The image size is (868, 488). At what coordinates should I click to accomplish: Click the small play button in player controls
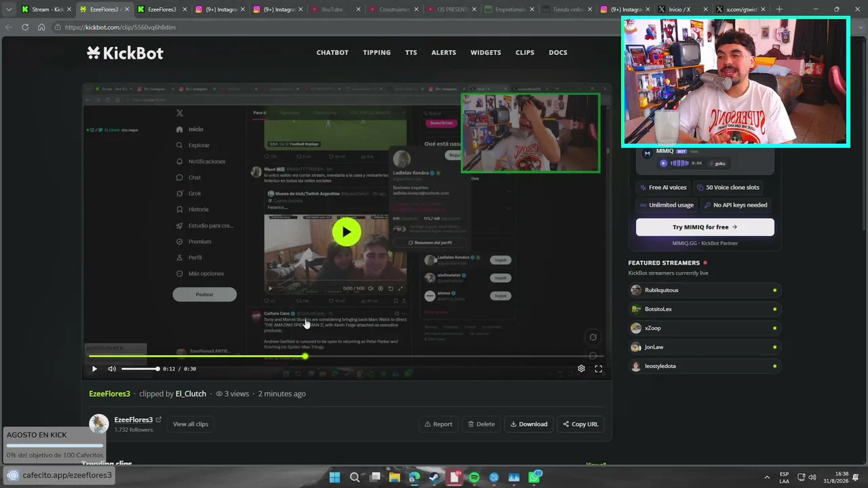coord(94,369)
